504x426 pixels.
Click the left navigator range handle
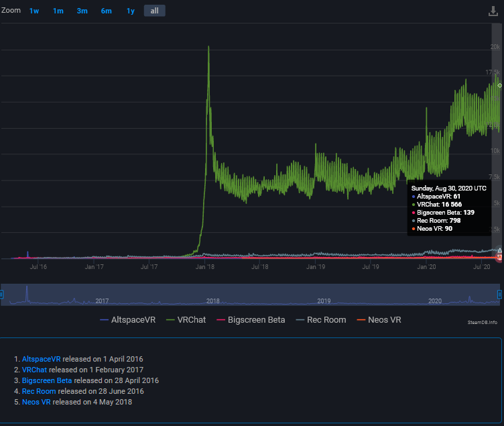click(1, 294)
